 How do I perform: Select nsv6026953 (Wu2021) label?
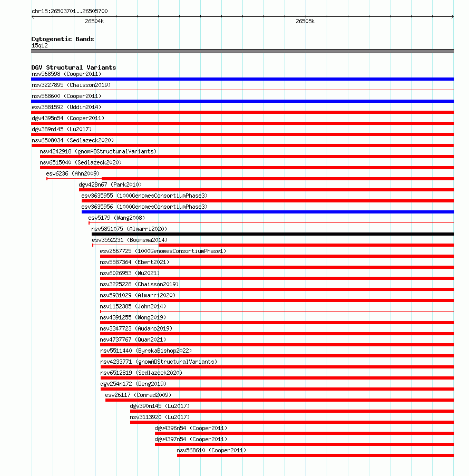[130, 274]
